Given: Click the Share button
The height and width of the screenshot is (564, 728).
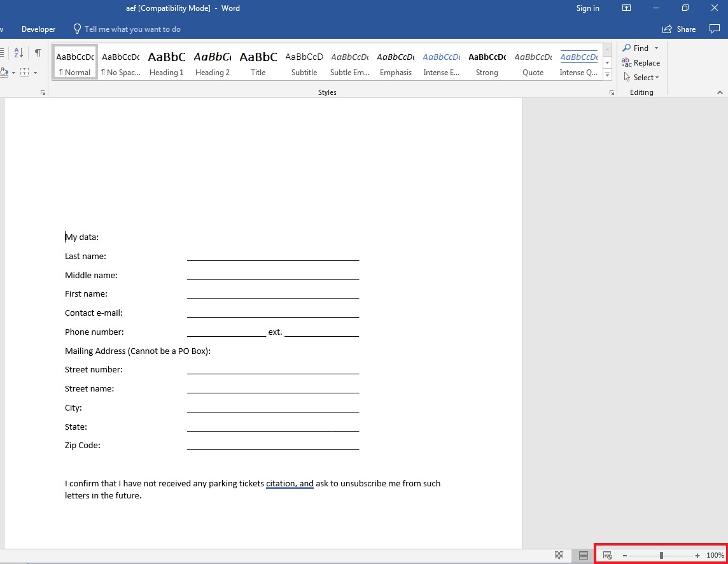Looking at the screenshot, I should 679,29.
